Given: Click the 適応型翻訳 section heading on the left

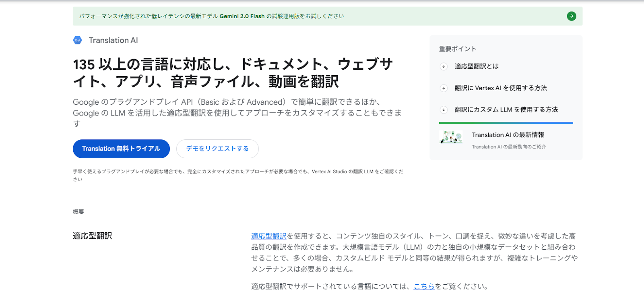Looking at the screenshot, I should click(93, 236).
